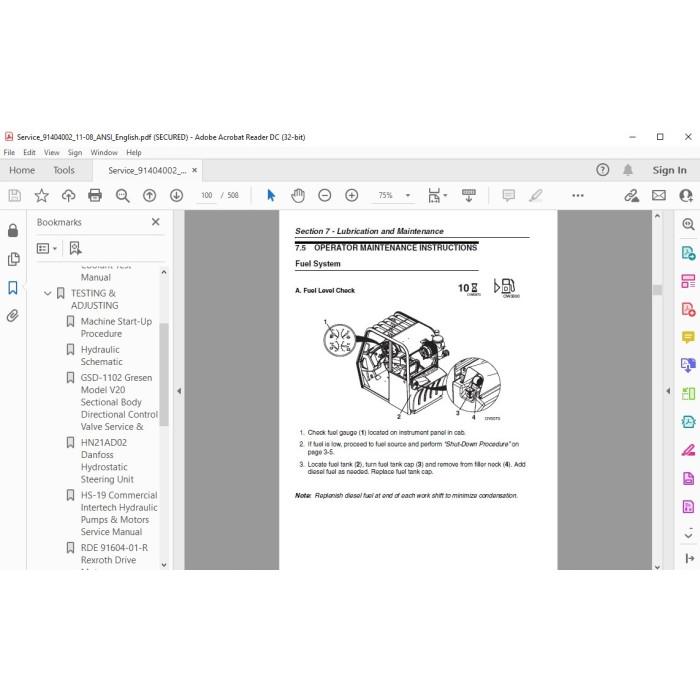Open Organize Pages tool in right pane
Screen dimensions: 700x700
[688, 281]
